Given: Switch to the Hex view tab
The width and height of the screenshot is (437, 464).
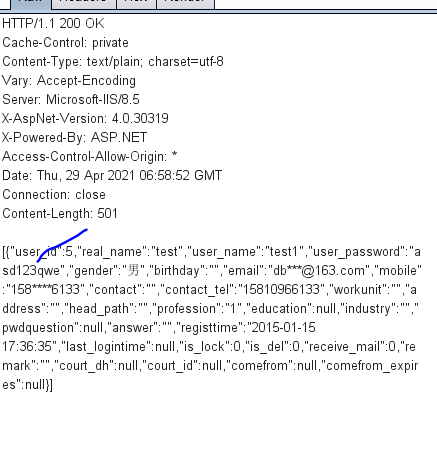Looking at the screenshot, I should coord(136,3).
